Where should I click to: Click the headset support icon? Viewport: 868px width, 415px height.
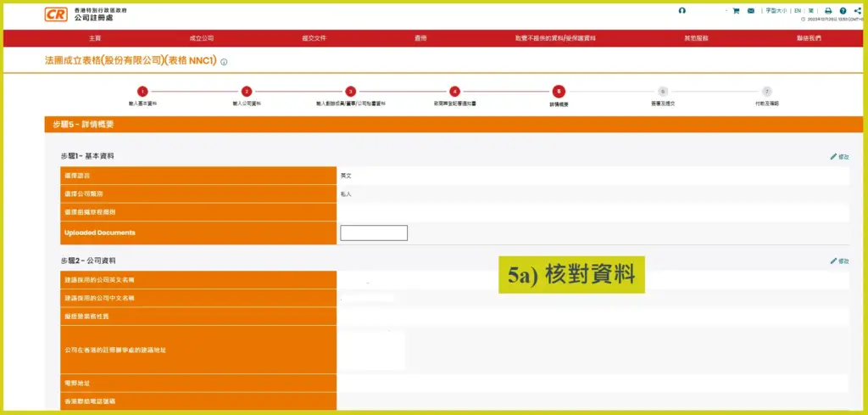click(682, 10)
